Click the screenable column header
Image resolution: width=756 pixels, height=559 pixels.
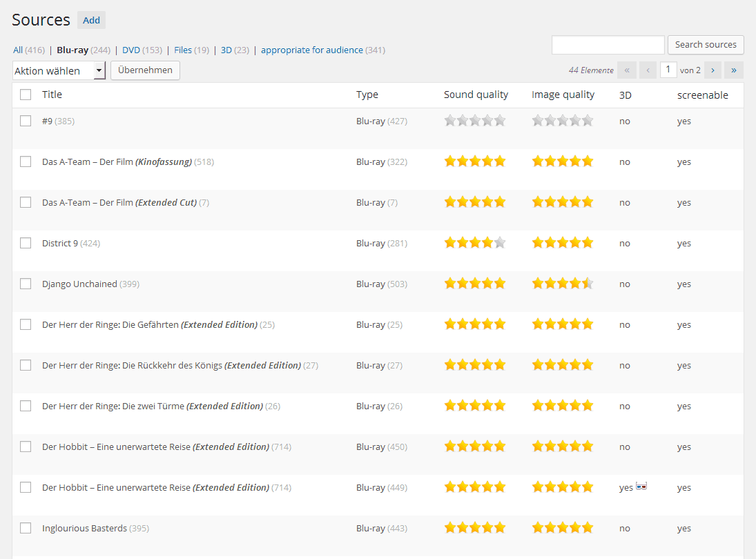click(x=702, y=95)
